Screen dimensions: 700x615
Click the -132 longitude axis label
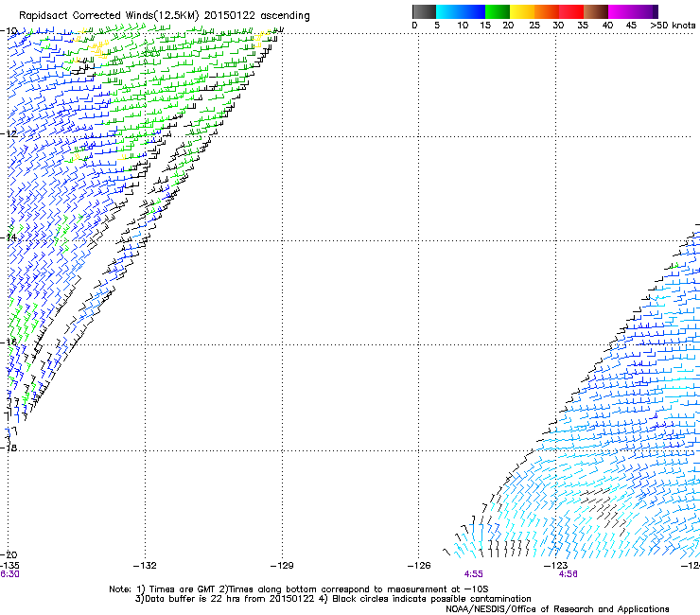coord(145,566)
